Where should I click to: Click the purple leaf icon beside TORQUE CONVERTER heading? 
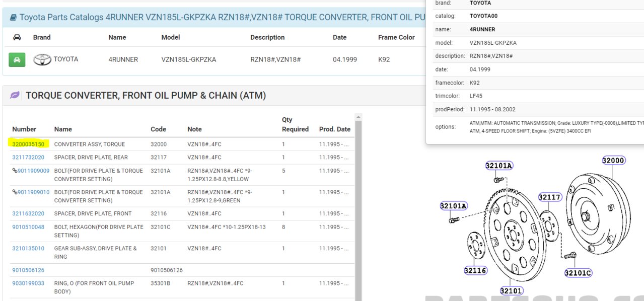(15, 95)
